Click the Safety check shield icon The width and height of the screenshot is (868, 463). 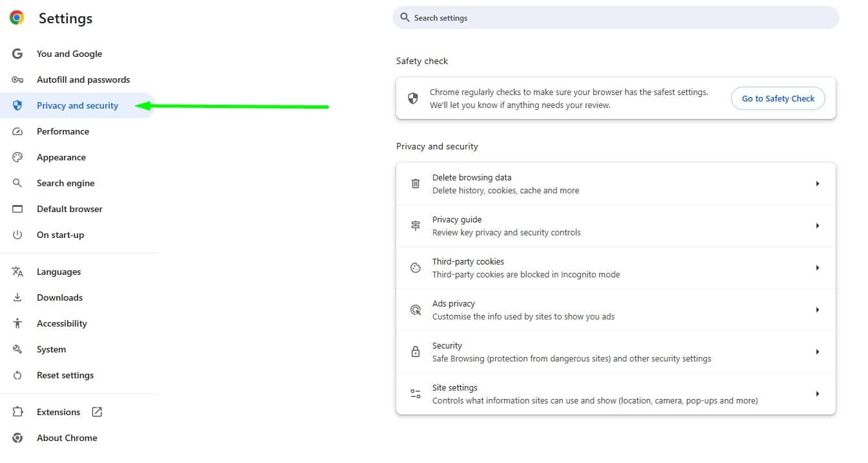coord(413,98)
